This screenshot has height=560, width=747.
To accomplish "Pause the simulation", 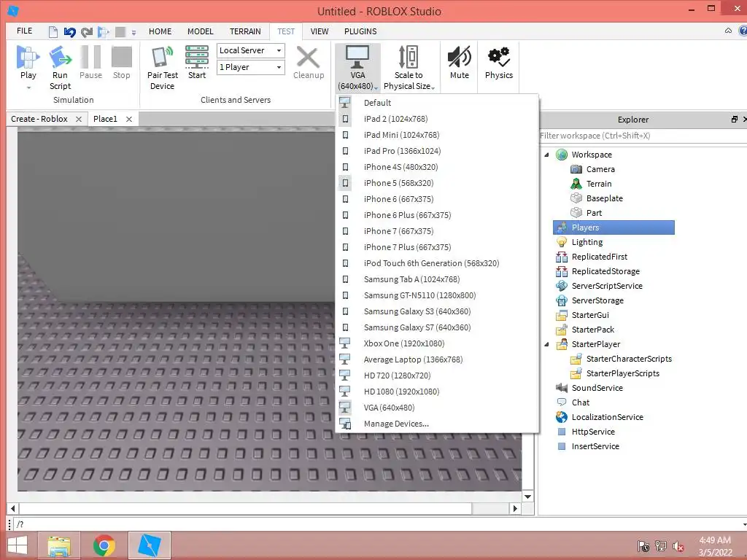I will (x=90, y=63).
